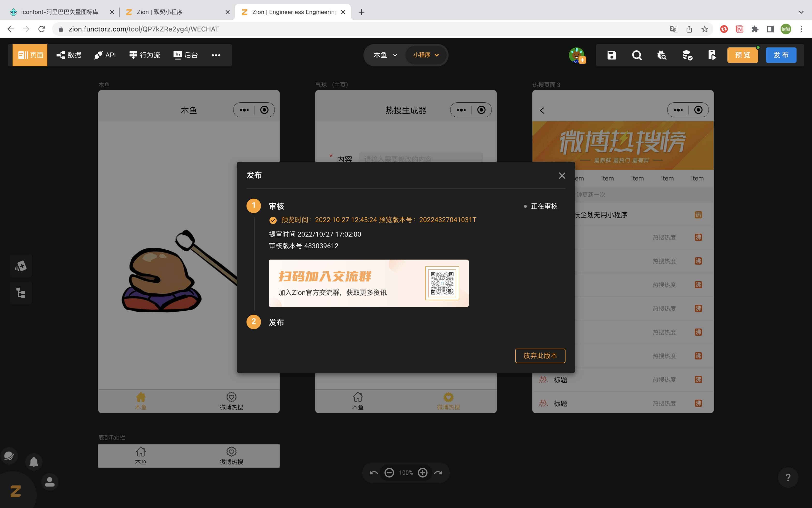
Task: Click the capsule target icon in 热搜页面 3
Action: (x=699, y=110)
